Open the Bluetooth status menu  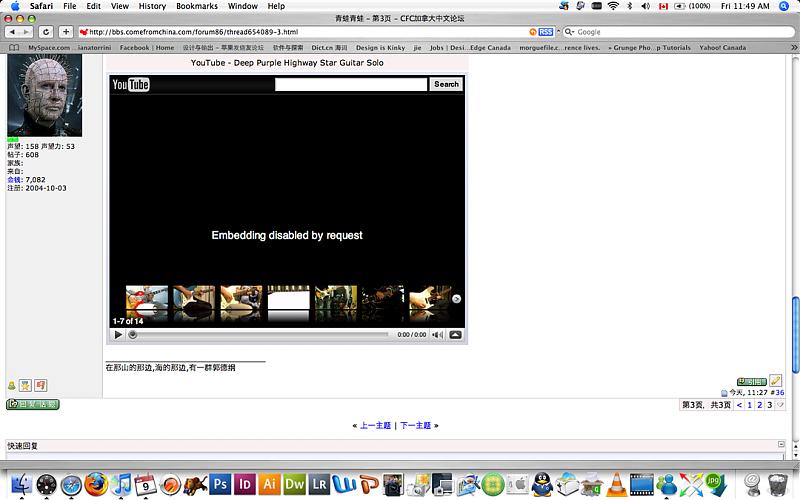coord(630,6)
